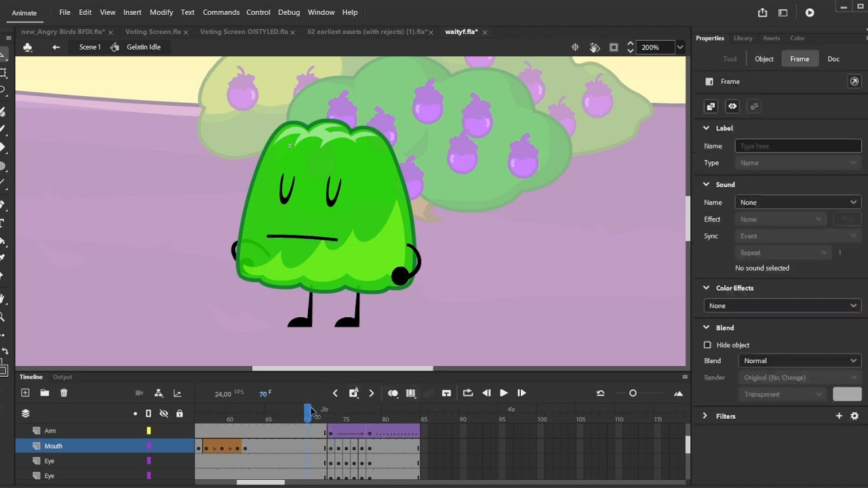The height and width of the screenshot is (488, 868).
Task: Click the Gelatin Idle symbol breadcrumb
Action: 144,47
